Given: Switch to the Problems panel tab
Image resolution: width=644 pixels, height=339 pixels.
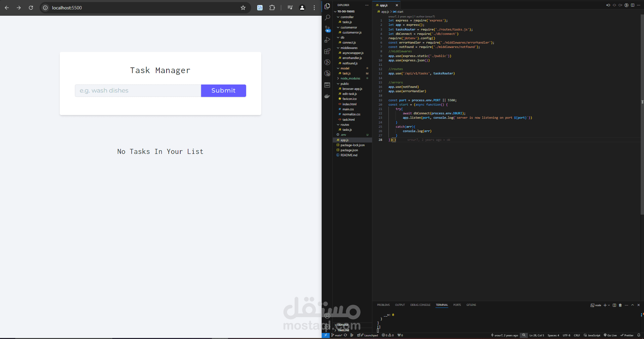Looking at the screenshot, I should (x=383, y=305).
